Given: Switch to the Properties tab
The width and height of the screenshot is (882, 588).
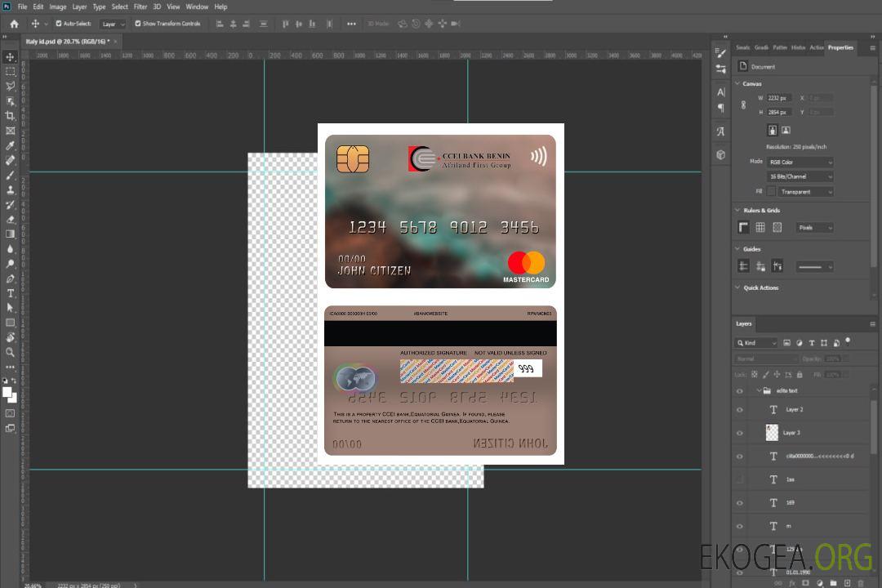Looking at the screenshot, I should (840, 48).
